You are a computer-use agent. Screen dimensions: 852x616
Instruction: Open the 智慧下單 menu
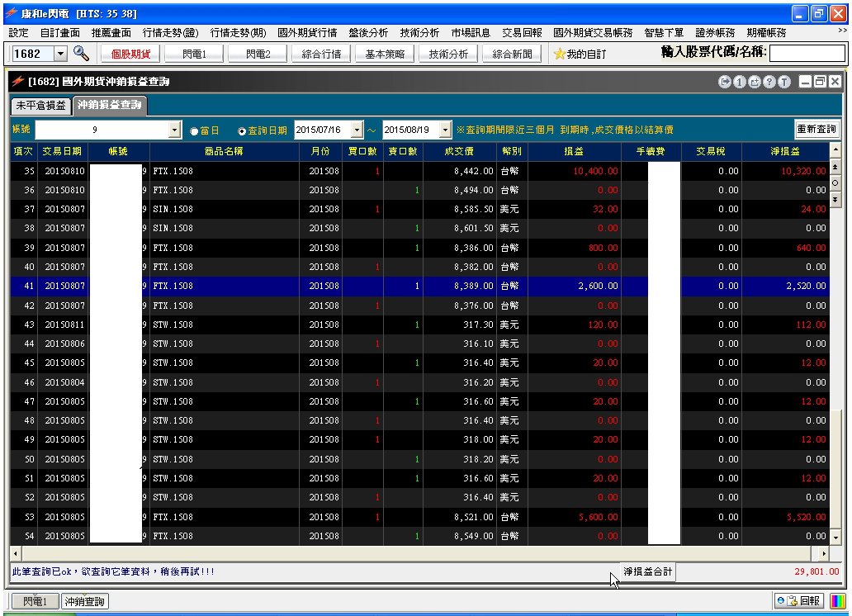664,33
